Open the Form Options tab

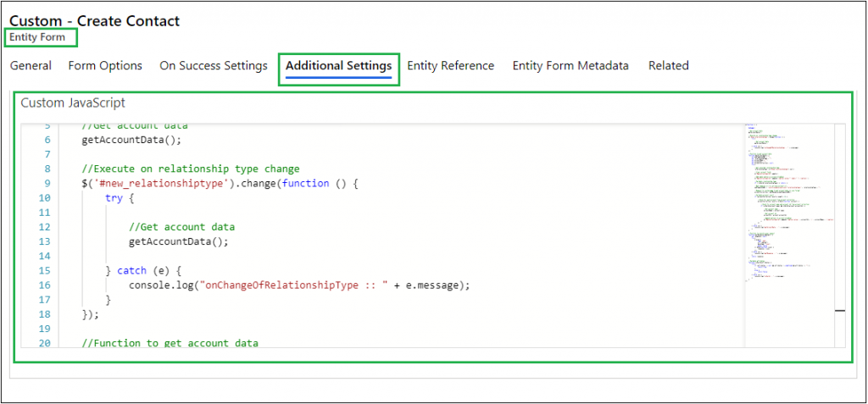pos(105,66)
